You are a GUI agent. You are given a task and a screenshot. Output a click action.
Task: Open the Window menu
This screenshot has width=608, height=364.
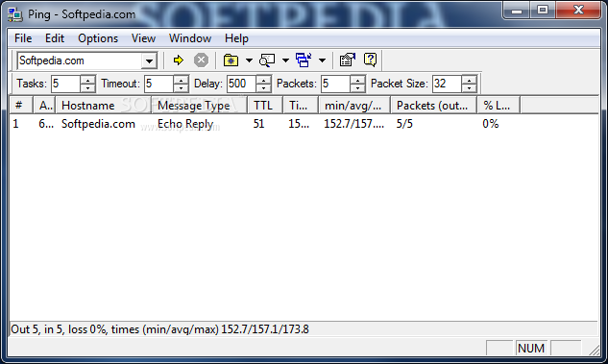click(x=190, y=38)
